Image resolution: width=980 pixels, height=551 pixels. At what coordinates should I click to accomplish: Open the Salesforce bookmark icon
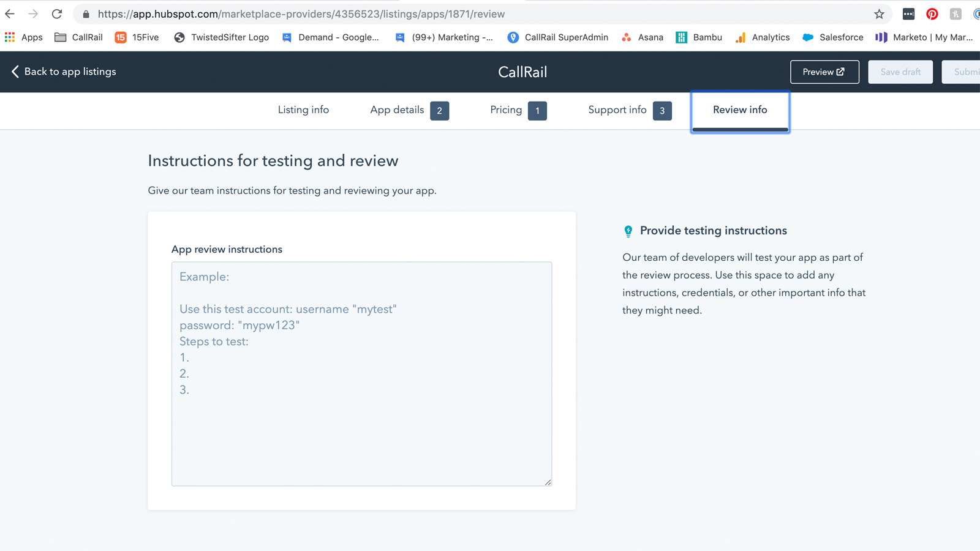[x=808, y=37]
